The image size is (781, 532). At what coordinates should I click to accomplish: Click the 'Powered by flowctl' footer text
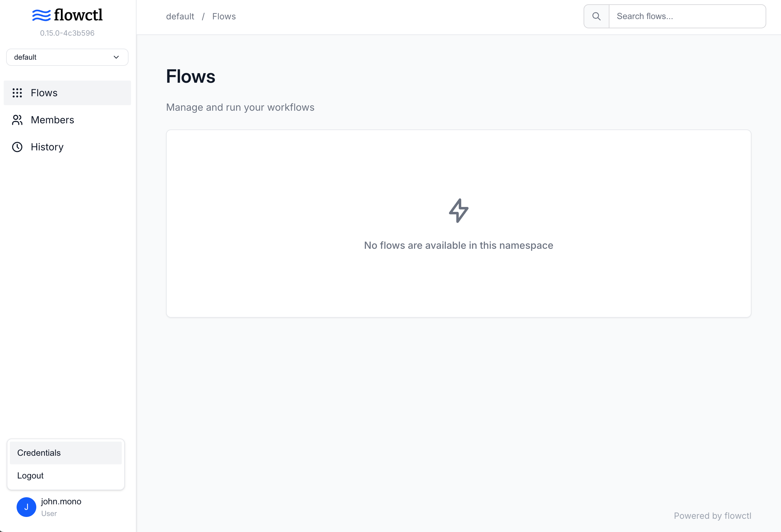(x=712, y=515)
